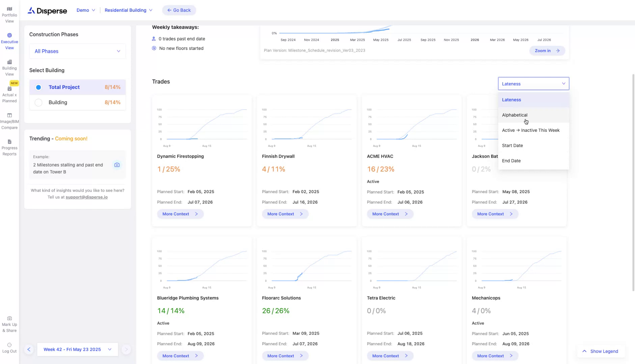Click the camera icon in Trending example

117,165
